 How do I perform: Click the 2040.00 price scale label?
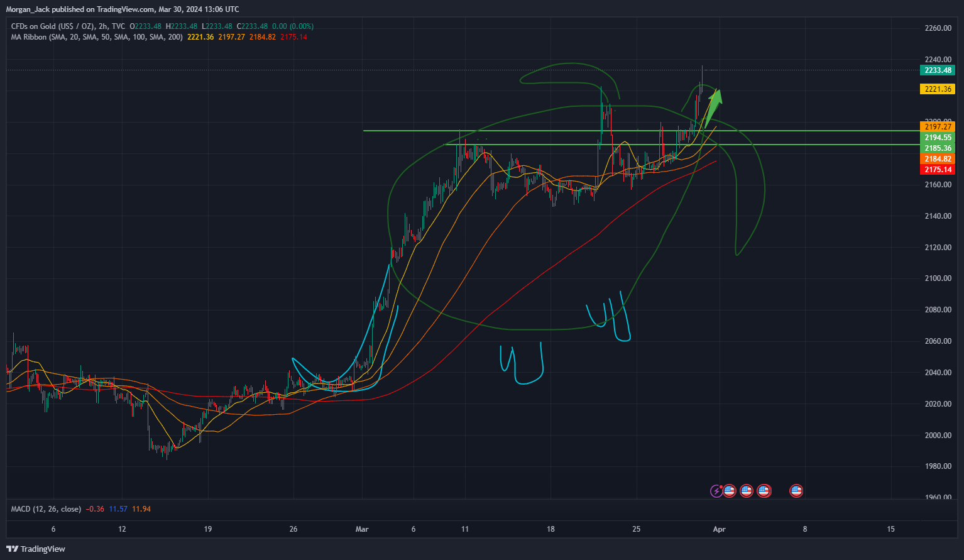[x=938, y=373]
